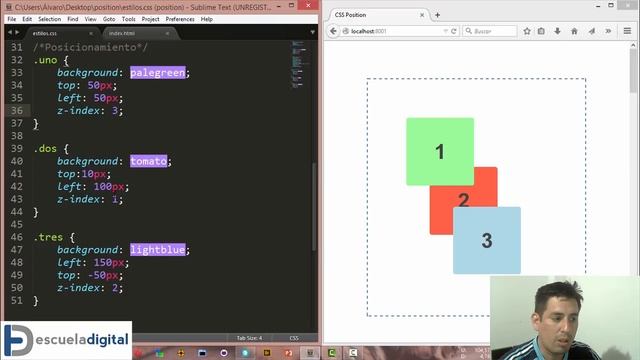
Task: Go to Firefox home page
Action: pos(574,31)
